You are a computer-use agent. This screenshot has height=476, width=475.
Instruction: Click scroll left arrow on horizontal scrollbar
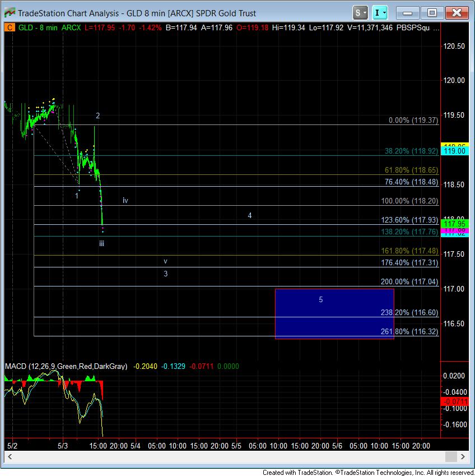click(10, 456)
